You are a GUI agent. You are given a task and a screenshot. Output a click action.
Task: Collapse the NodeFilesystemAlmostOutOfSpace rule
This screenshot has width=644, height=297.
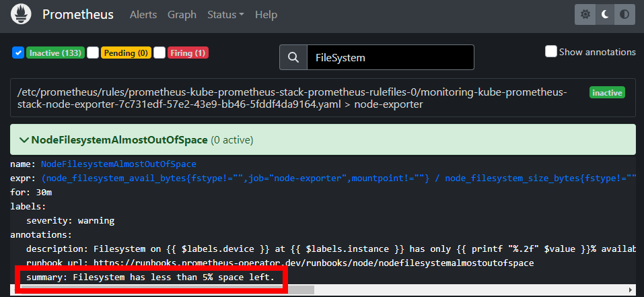(24, 140)
